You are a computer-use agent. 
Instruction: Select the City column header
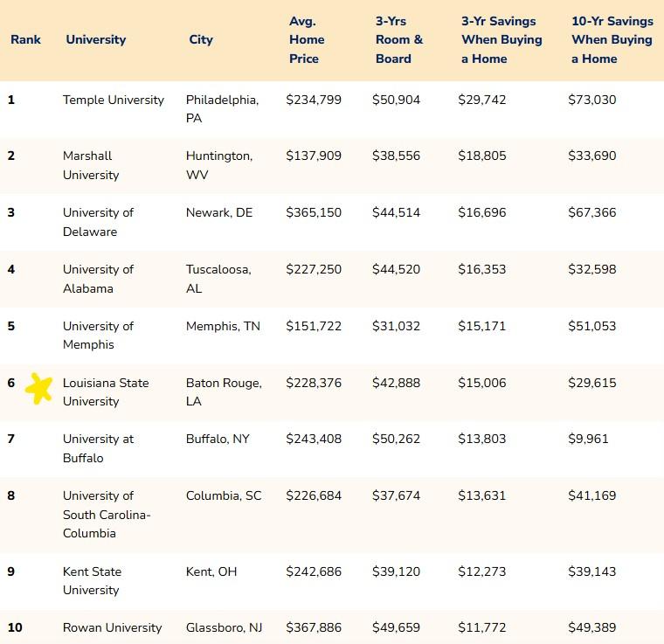click(201, 39)
